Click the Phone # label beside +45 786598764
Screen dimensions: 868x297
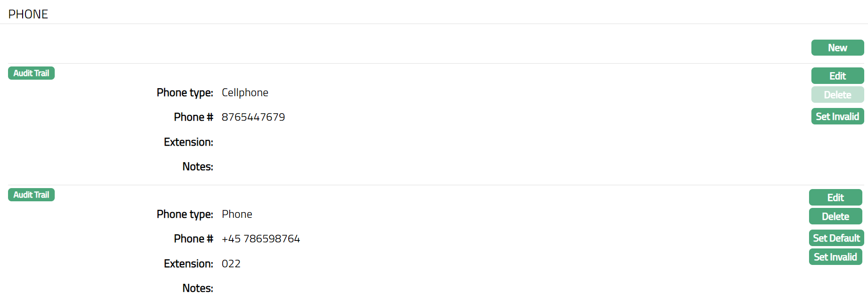tap(193, 239)
